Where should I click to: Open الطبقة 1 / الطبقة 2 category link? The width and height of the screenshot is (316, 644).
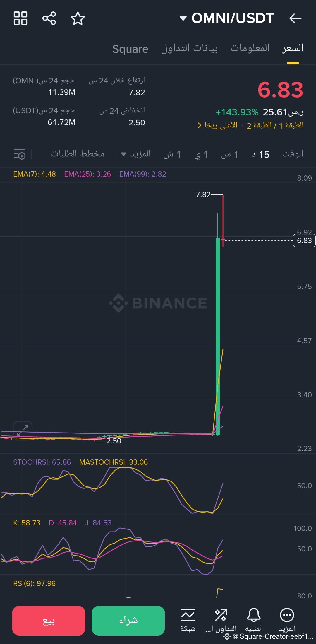pyautogui.click(x=275, y=125)
